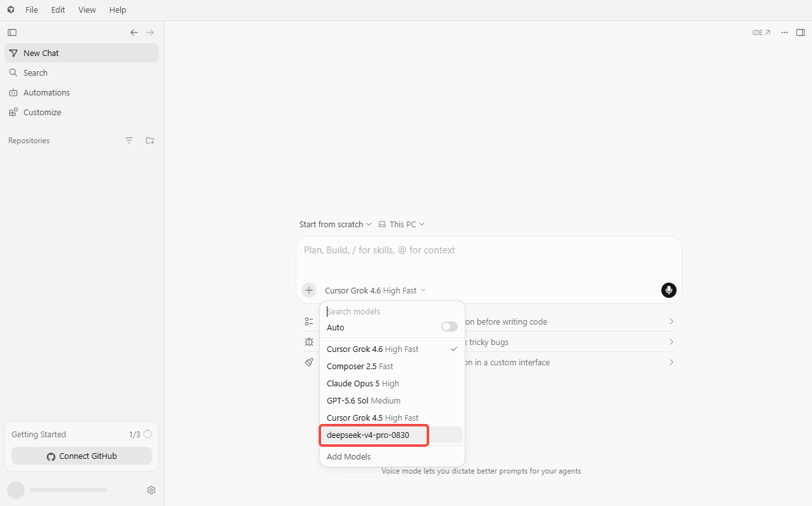Click the Getting Started 1/3 progress indicator

[x=141, y=434]
